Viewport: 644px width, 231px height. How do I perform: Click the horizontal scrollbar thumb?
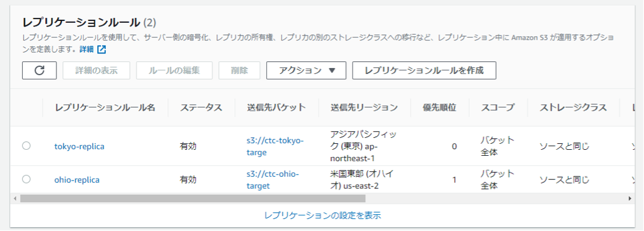coord(193,199)
